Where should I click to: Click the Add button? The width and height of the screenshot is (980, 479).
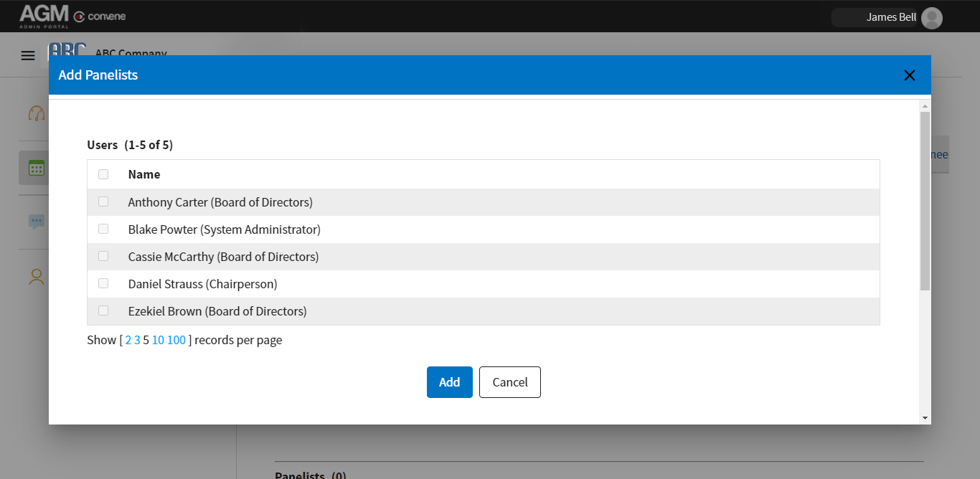[x=449, y=381]
